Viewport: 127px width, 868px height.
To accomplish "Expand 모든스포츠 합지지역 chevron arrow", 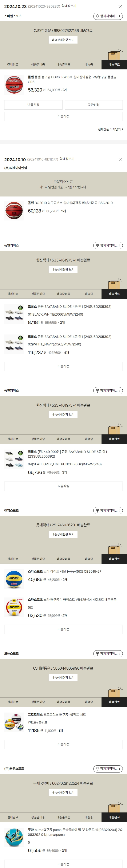I will point(119,654).
